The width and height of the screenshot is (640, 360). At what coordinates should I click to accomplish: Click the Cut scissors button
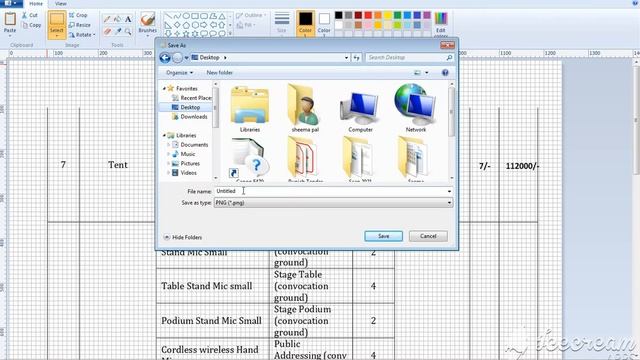30,15
